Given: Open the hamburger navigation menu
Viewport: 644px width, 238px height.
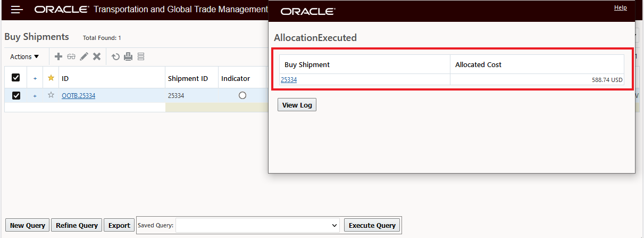Looking at the screenshot, I should 17,10.
